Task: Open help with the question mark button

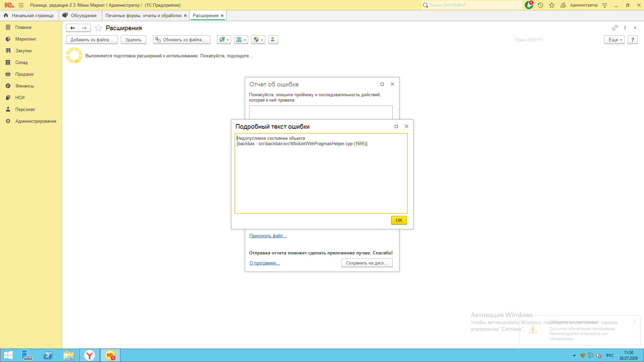Action: tap(632, 40)
